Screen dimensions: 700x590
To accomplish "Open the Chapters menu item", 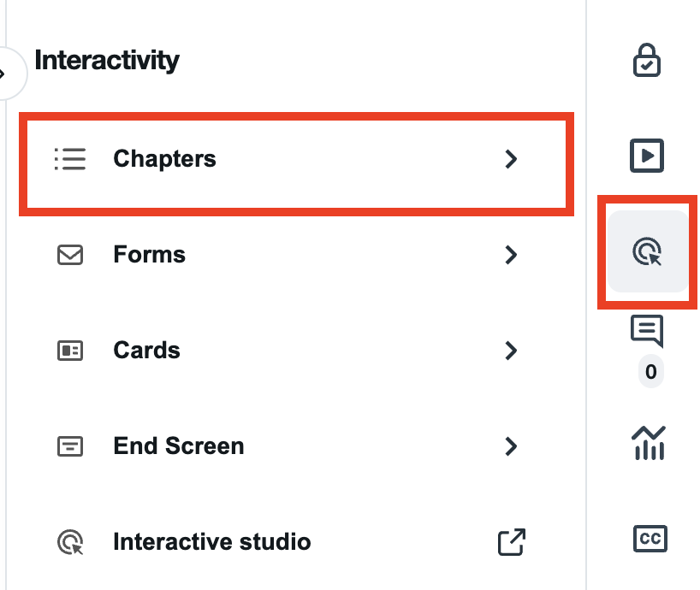I will click(164, 159).
